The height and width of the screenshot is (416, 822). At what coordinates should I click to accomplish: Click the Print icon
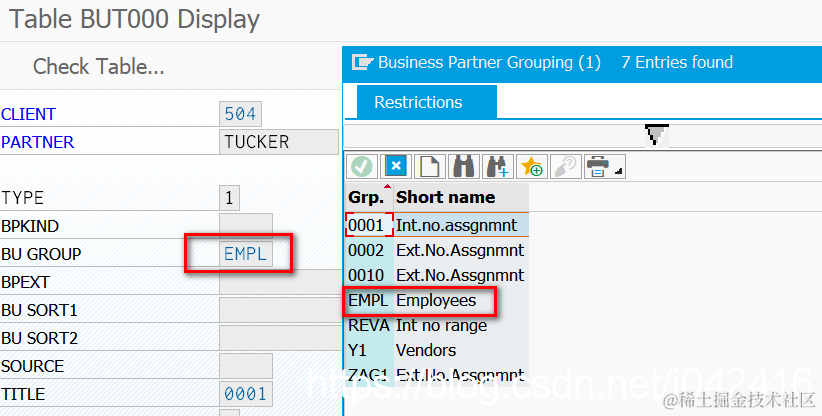click(x=598, y=167)
